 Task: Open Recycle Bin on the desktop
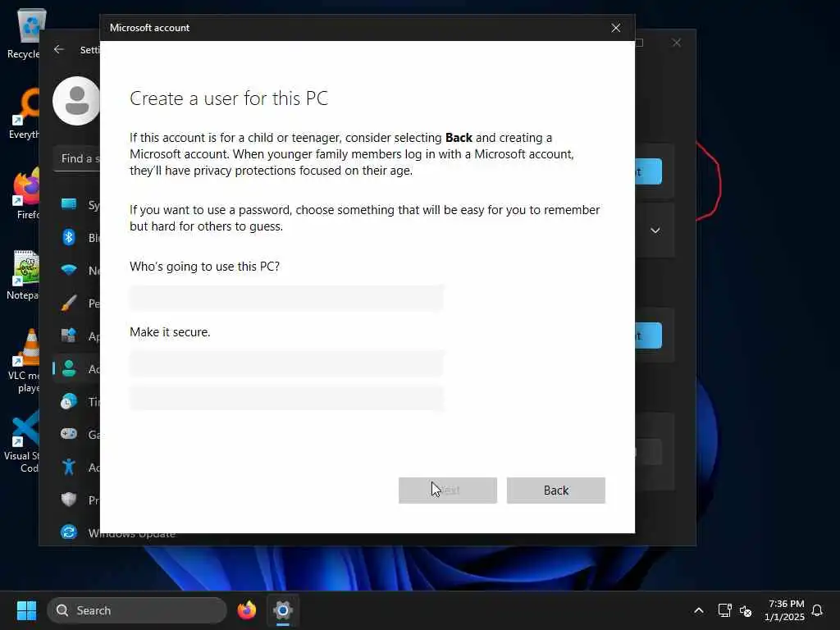pyautogui.click(x=24, y=33)
